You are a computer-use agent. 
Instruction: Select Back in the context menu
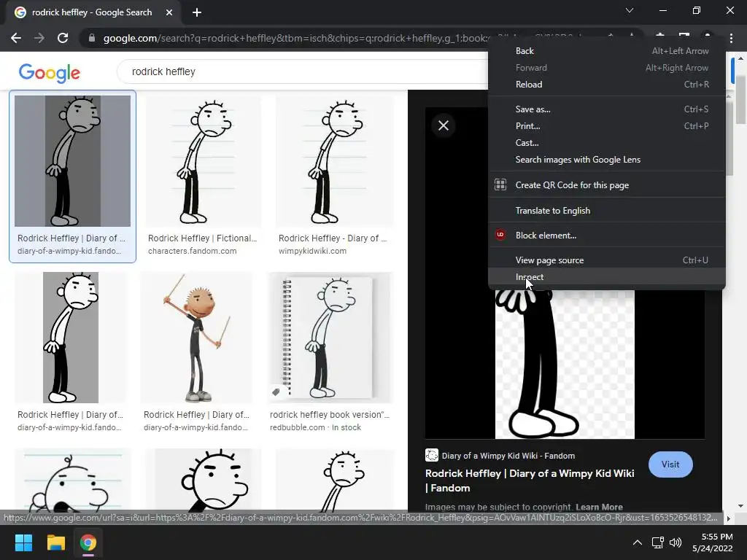607,51
